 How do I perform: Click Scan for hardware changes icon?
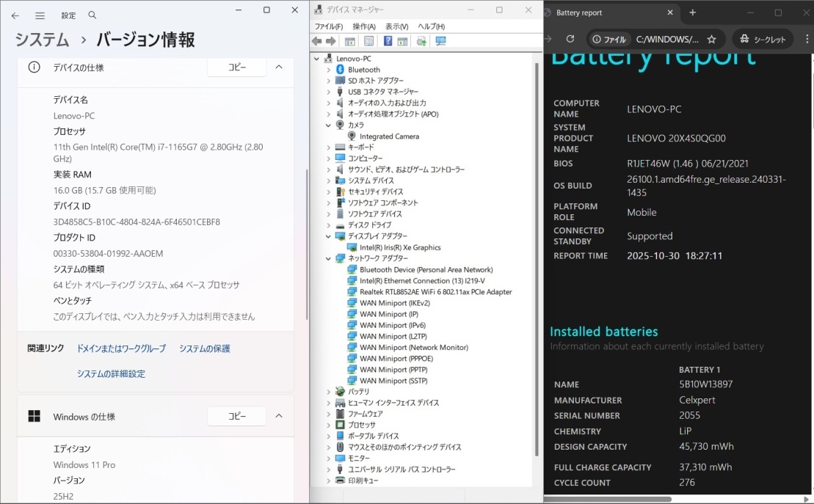tap(441, 42)
